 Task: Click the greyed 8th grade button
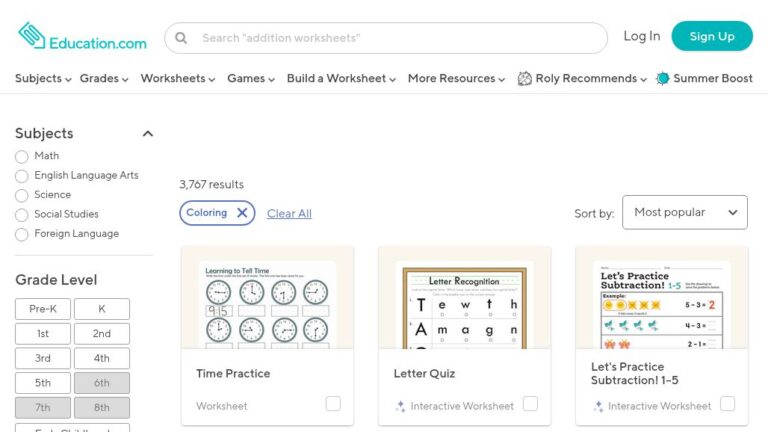[102, 408]
